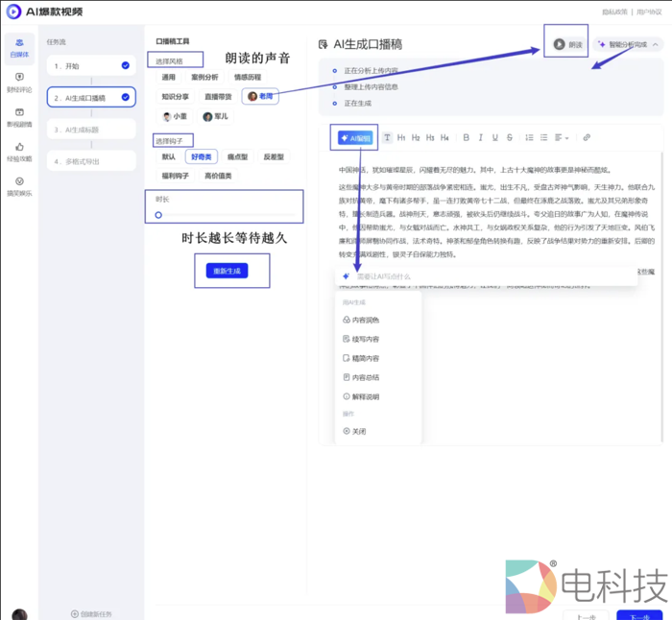Choose the 老周 voice style

[260, 96]
